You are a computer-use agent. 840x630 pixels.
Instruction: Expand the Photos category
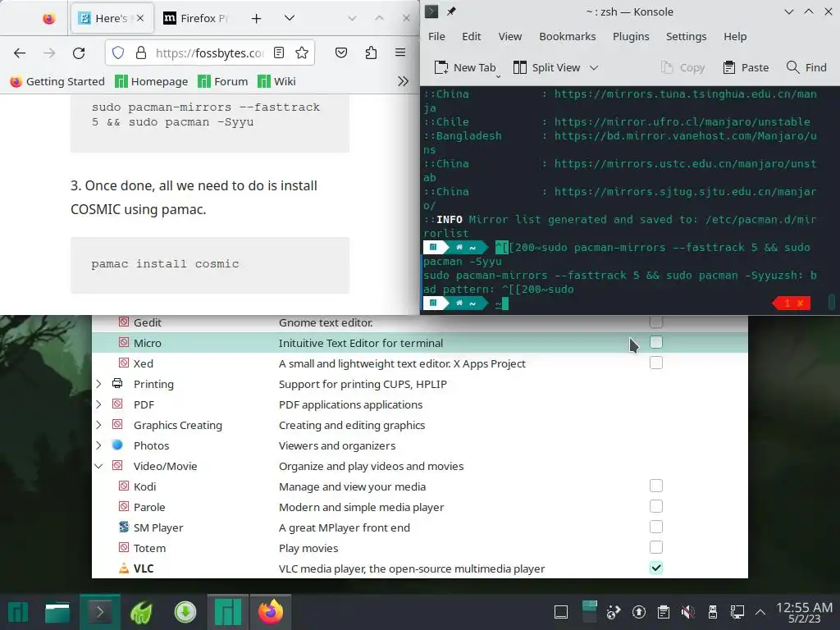98,445
